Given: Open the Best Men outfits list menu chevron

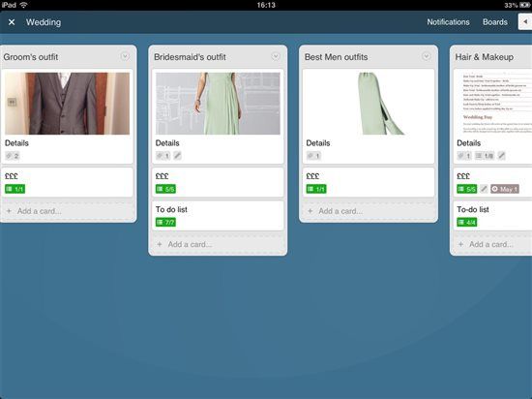Looking at the screenshot, I should [x=427, y=56].
